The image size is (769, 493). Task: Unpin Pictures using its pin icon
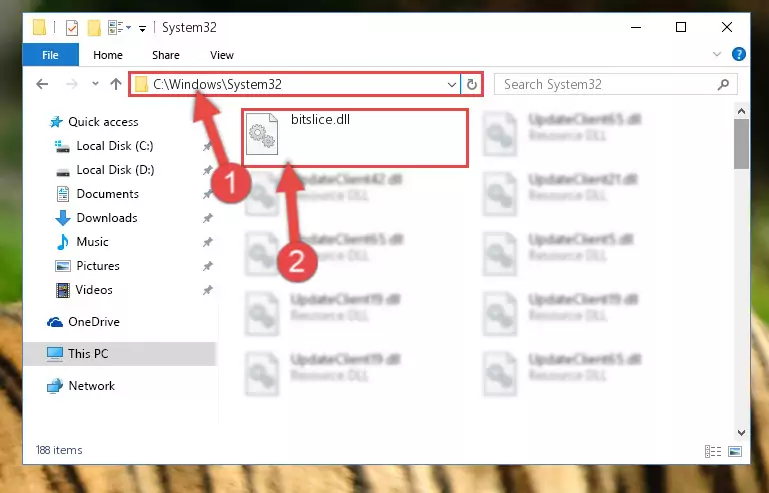[208, 266]
